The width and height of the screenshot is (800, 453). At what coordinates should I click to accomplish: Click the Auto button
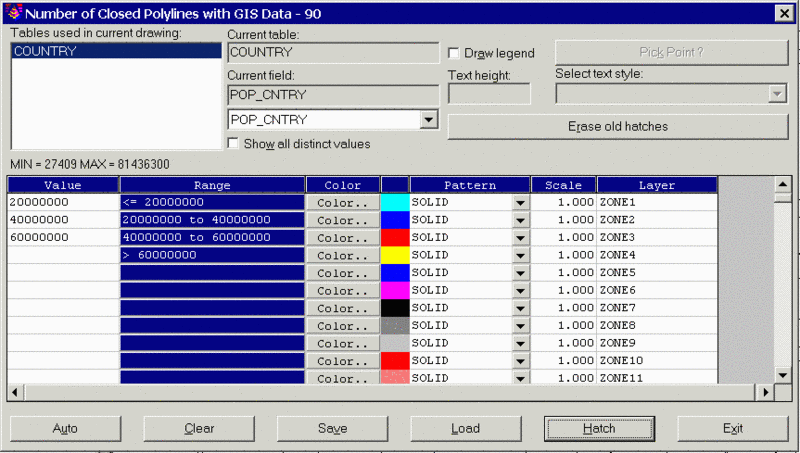click(65, 429)
